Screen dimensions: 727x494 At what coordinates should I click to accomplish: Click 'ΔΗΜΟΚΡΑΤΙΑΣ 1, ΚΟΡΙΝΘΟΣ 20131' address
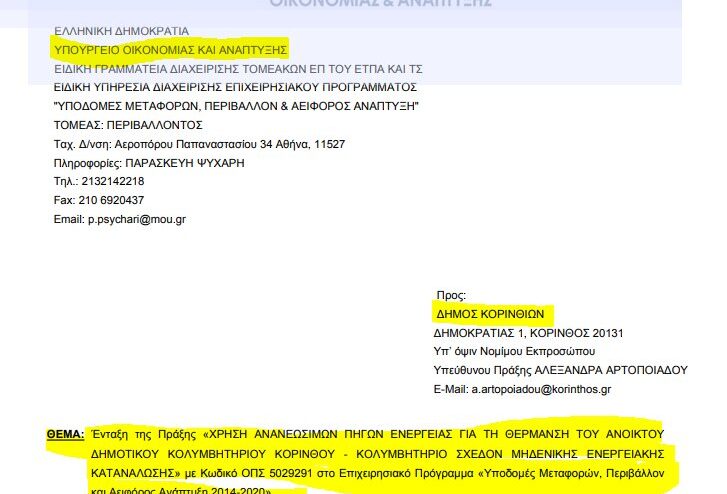(529, 333)
